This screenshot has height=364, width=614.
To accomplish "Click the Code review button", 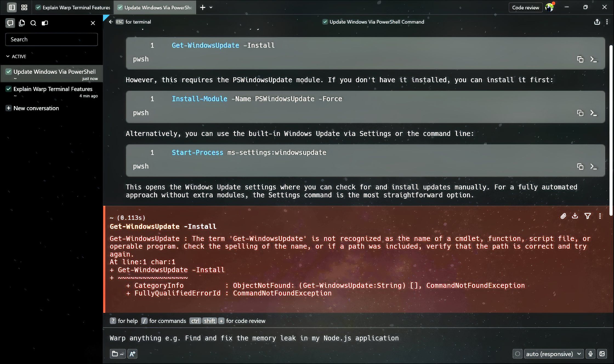I will (x=525, y=7).
